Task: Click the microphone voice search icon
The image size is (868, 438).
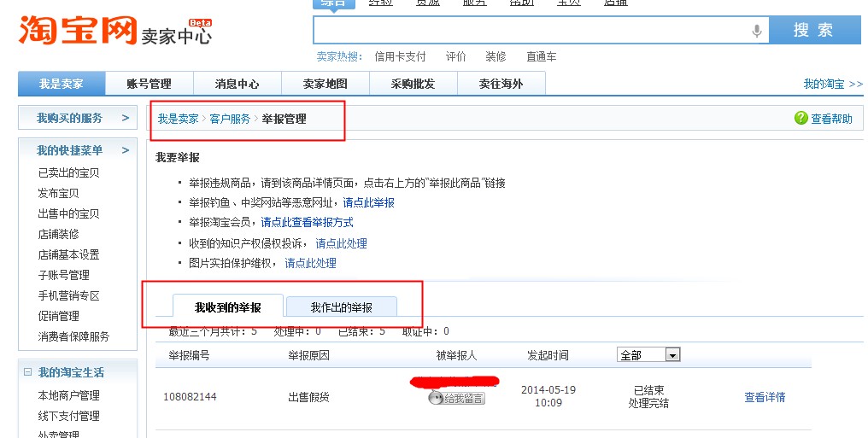Action: 756,31
